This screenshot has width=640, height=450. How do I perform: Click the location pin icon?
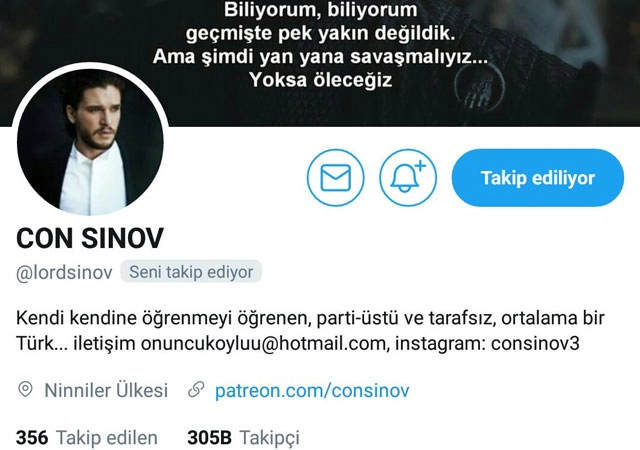(25, 390)
